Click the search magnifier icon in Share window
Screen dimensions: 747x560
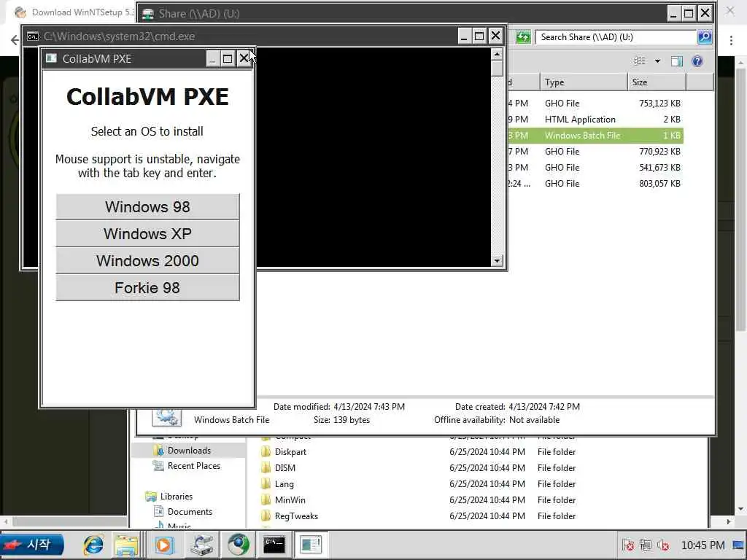[705, 37]
